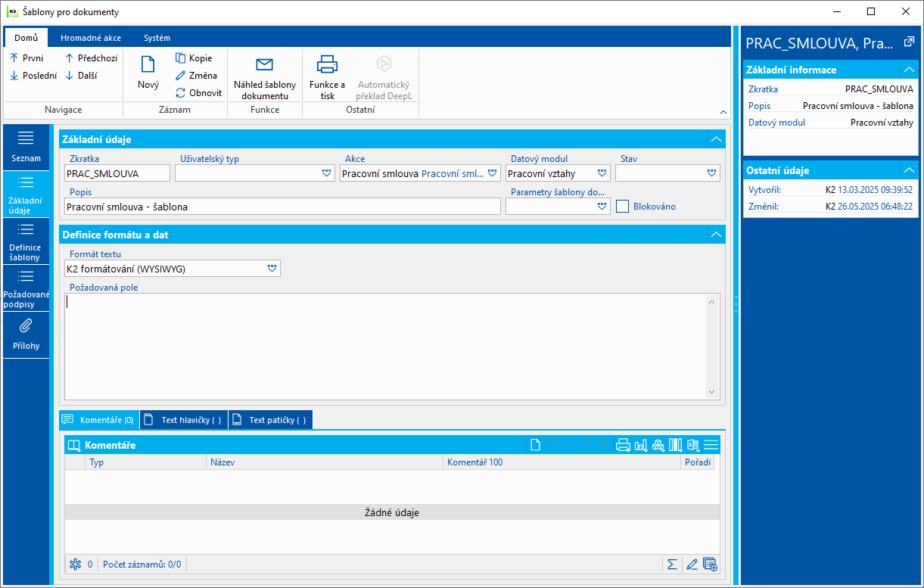Click the Datový modul link in the side panel
Viewport: 924px width, 588px height.
pyautogui.click(x=776, y=123)
